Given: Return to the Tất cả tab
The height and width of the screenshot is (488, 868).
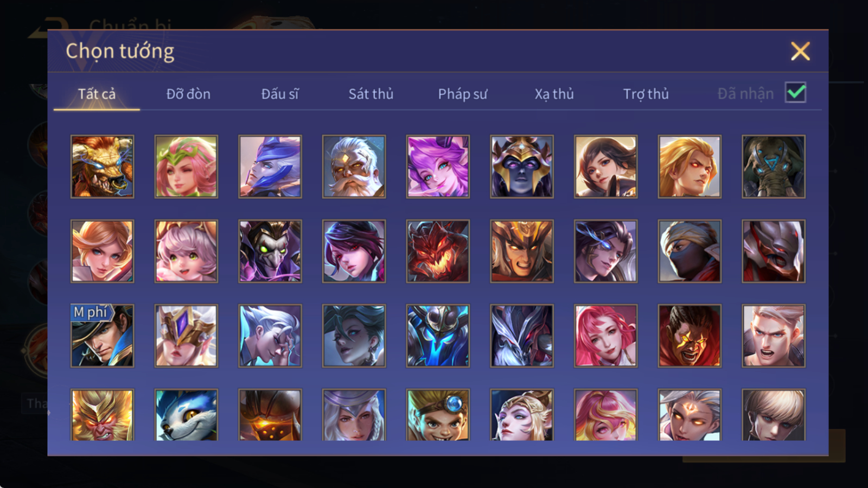Looking at the screenshot, I should [97, 94].
